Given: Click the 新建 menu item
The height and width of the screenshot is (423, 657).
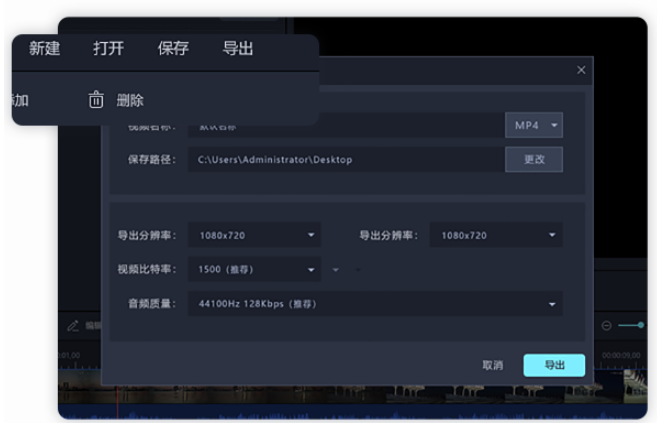Looking at the screenshot, I should 44,49.
